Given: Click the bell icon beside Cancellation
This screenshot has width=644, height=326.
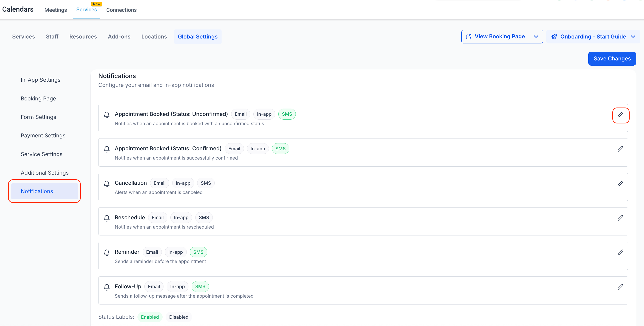Looking at the screenshot, I should (x=107, y=183).
